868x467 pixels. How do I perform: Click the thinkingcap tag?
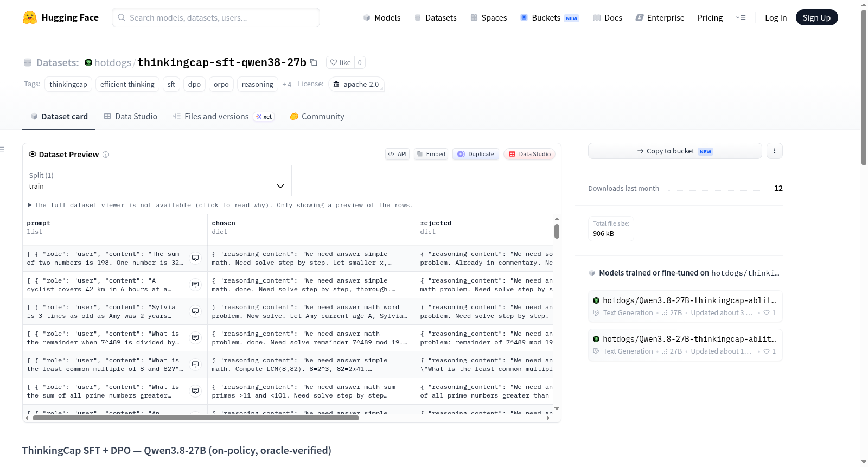pyautogui.click(x=68, y=84)
